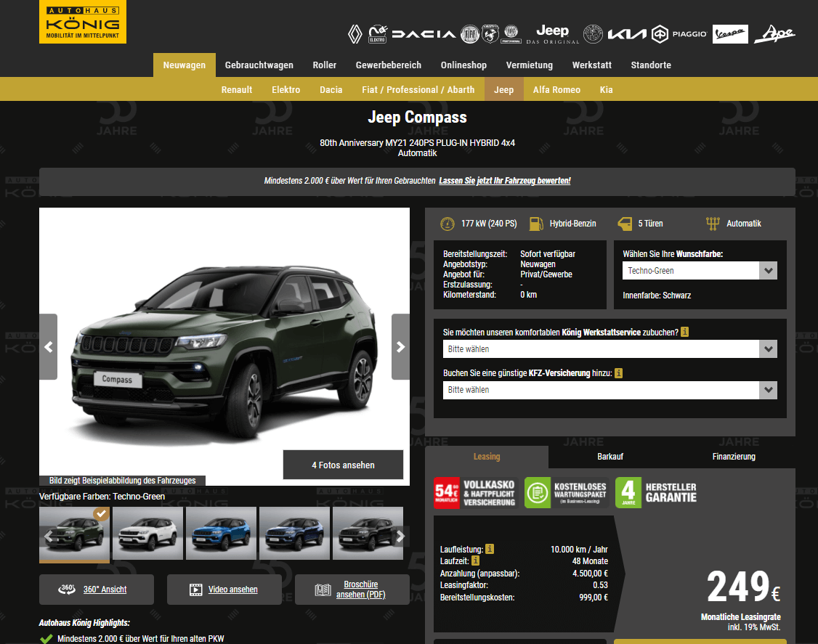Open the Roller menu item

[x=325, y=65]
